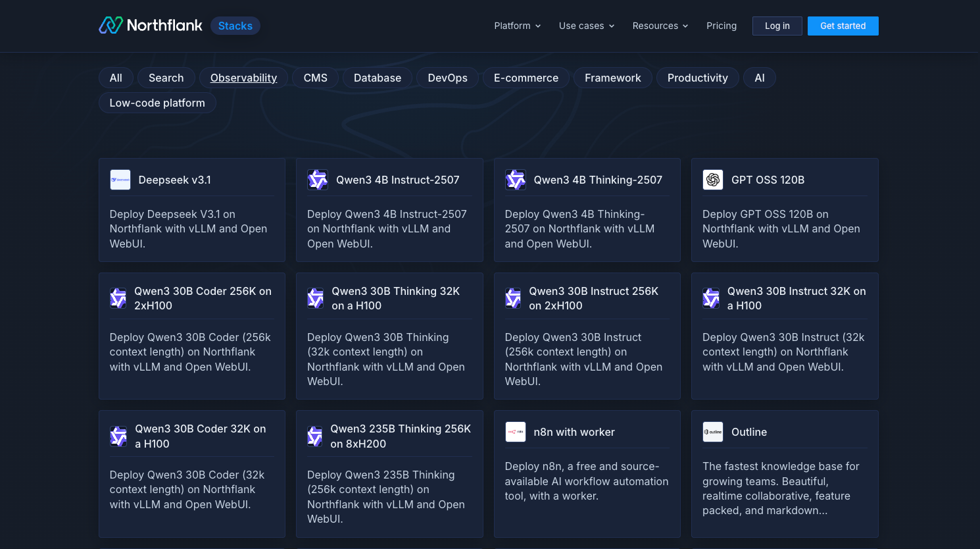This screenshot has width=980, height=549.
Task: Click the Deepseek v3.1 card icon
Action: (120, 180)
